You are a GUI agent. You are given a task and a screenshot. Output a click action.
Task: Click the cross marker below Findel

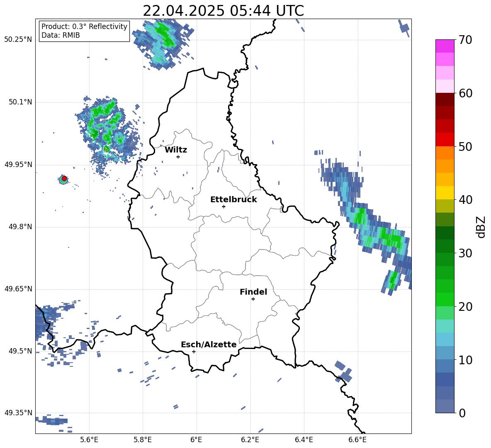coord(253,299)
